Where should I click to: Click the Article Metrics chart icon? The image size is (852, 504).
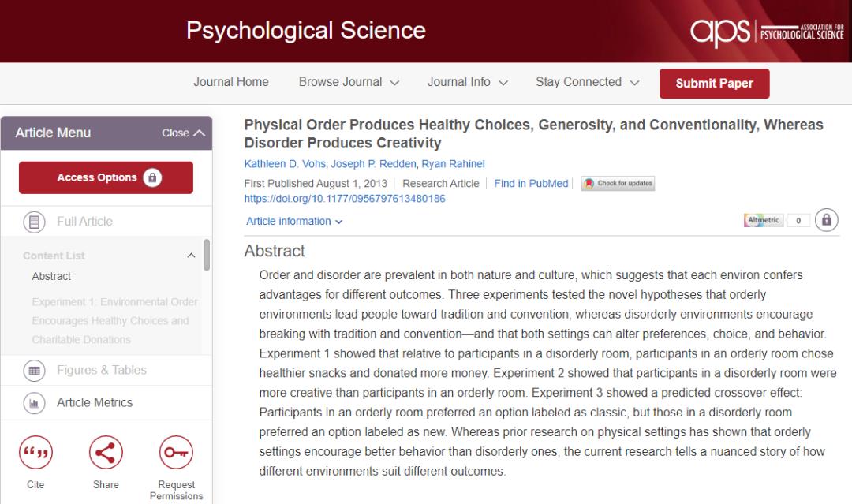coord(34,402)
